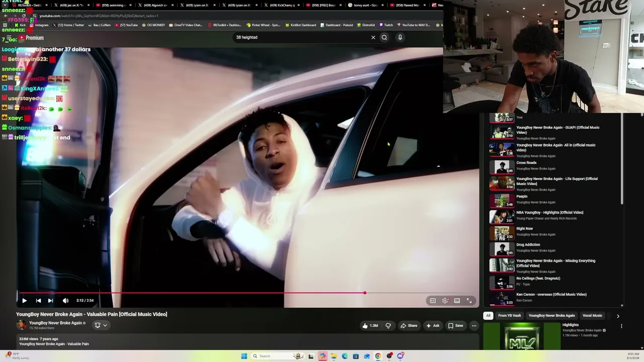This screenshot has width=644, height=362.
Task: Skip to the next video
Action: tap(50, 301)
